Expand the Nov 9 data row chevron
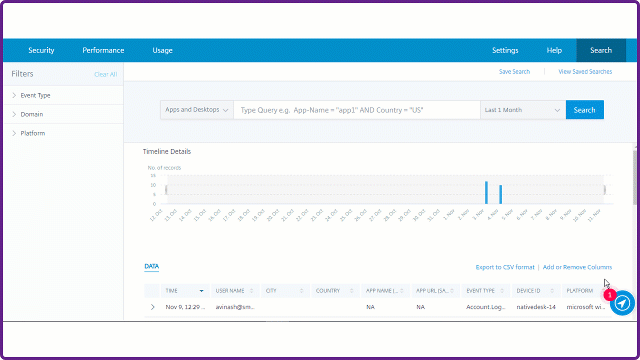The height and width of the screenshot is (360, 640). (x=153, y=307)
